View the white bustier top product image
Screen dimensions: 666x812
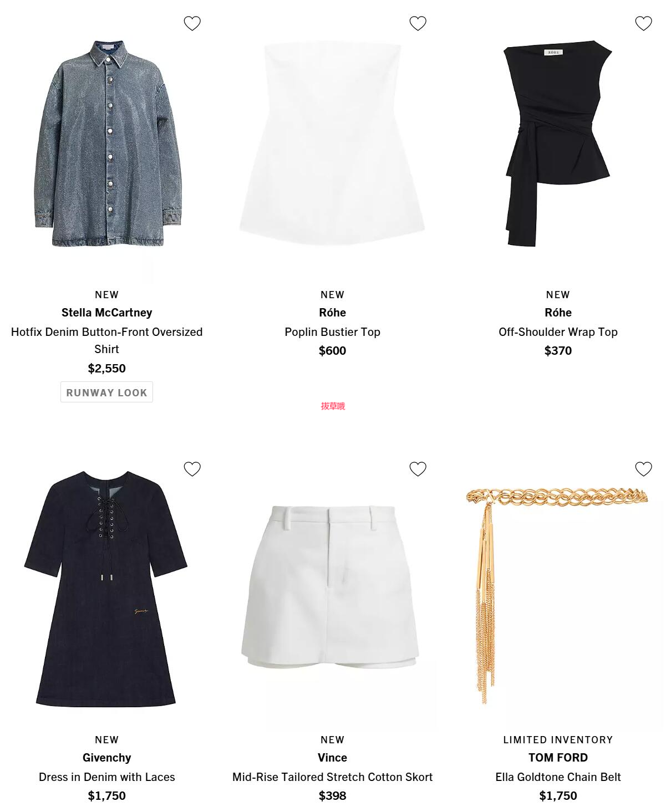point(332,144)
